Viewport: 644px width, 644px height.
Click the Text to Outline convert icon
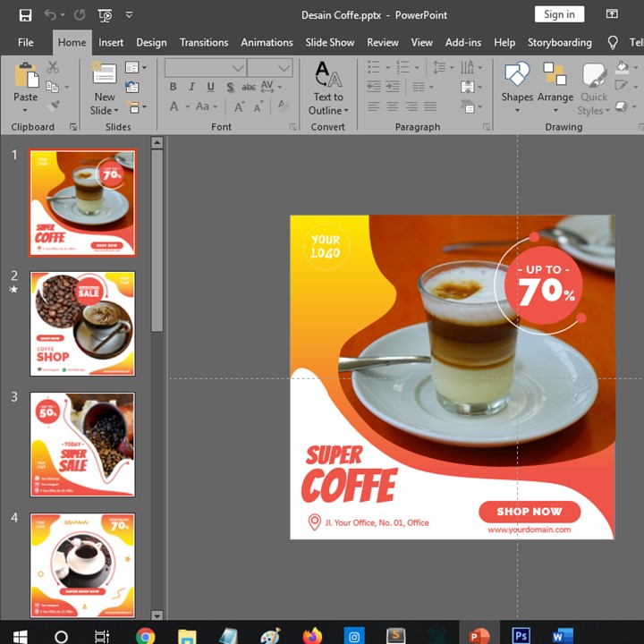click(x=327, y=76)
